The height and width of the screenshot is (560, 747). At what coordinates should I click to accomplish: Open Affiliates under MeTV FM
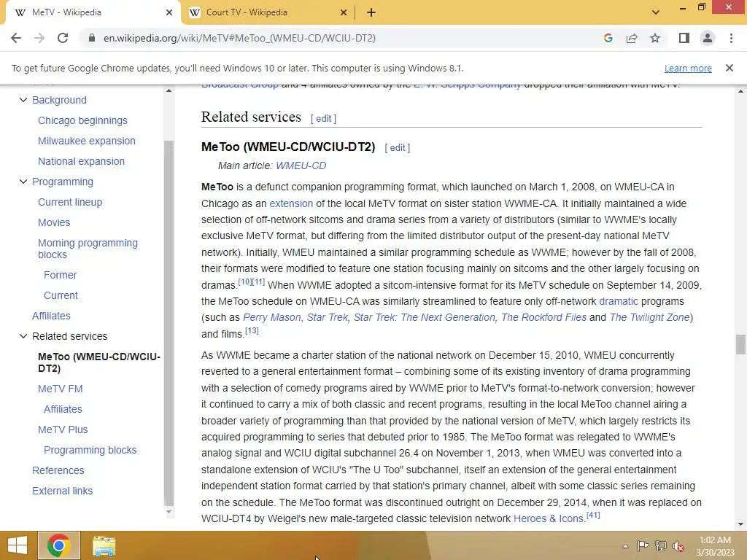point(63,409)
